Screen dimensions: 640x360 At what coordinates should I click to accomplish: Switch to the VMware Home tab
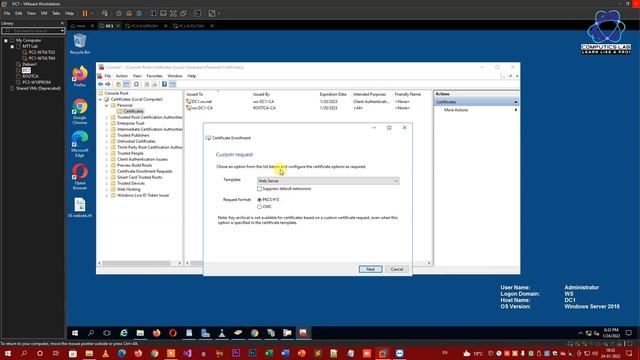[81, 26]
